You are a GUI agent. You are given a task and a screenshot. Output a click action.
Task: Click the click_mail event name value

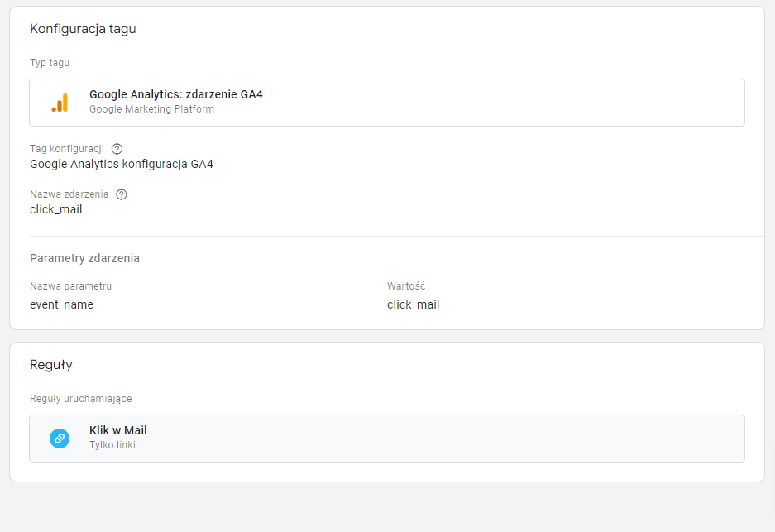click(x=56, y=209)
